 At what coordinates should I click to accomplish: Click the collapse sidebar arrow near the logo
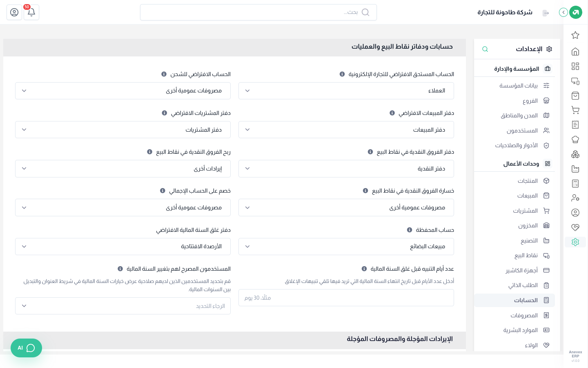pyautogui.click(x=563, y=12)
